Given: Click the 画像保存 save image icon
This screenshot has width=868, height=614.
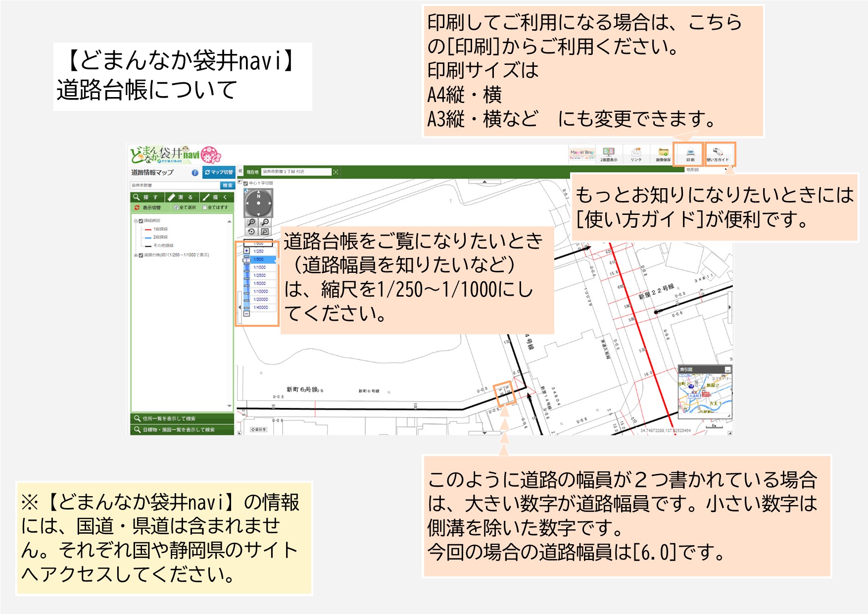Looking at the screenshot, I should 663,154.
